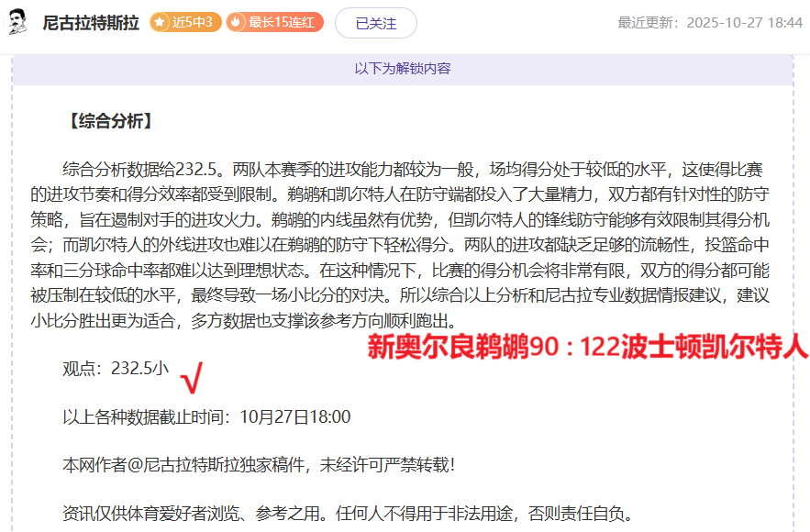The width and height of the screenshot is (810, 532).
Task: Click the author's avatar portrait
Action: (x=18, y=22)
